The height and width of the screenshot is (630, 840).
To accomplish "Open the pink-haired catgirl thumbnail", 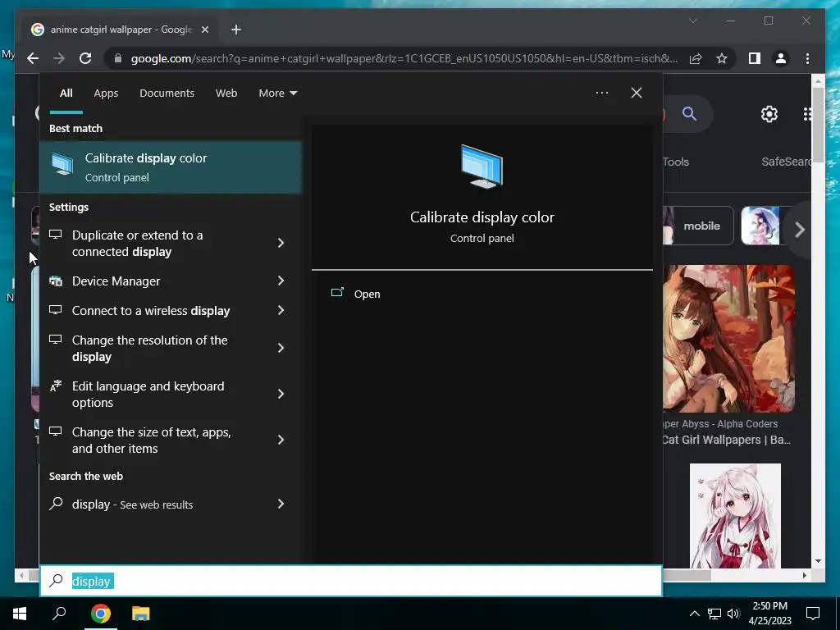I will [735, 516].
